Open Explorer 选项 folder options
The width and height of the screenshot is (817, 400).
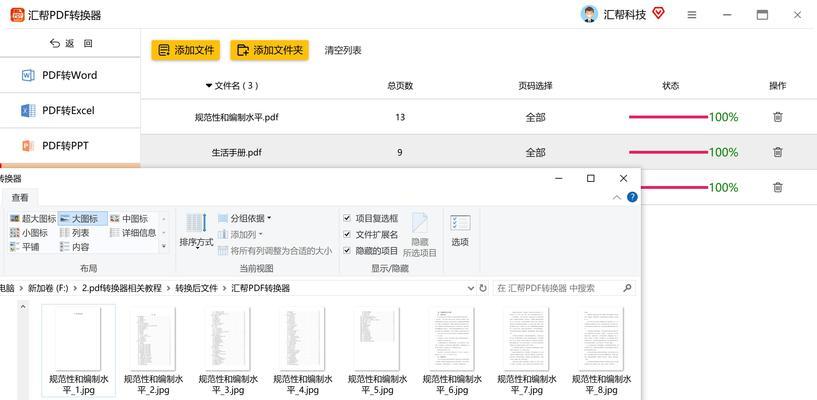click(460, 231)
